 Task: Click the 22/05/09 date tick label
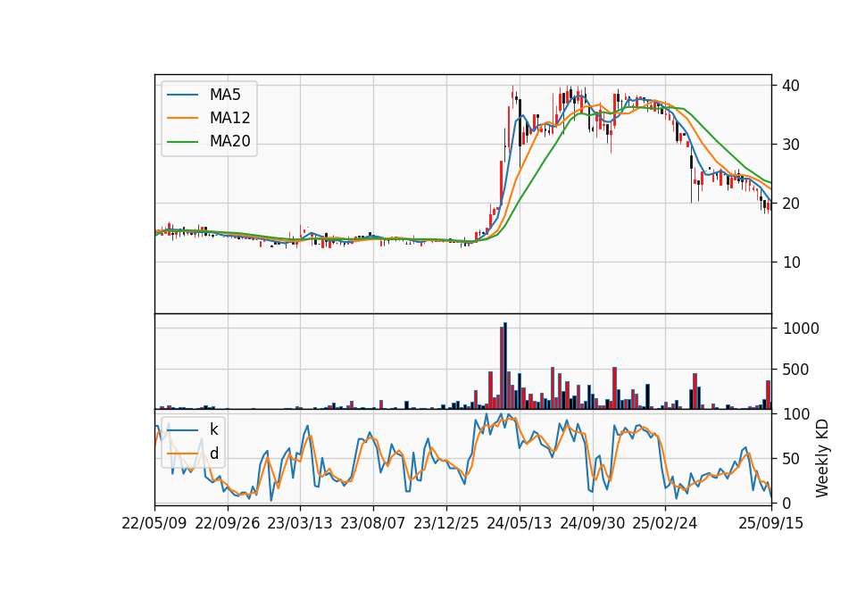click(154, 524)
